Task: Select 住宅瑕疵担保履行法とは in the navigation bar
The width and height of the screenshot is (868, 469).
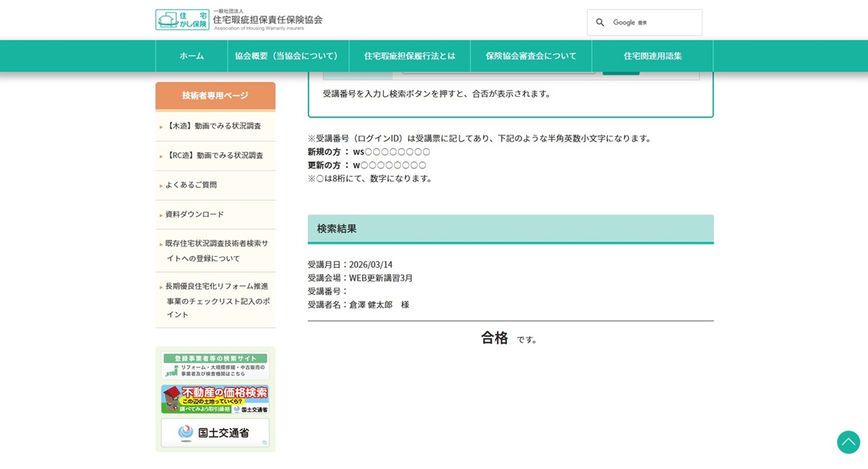Action: [409, 56]
